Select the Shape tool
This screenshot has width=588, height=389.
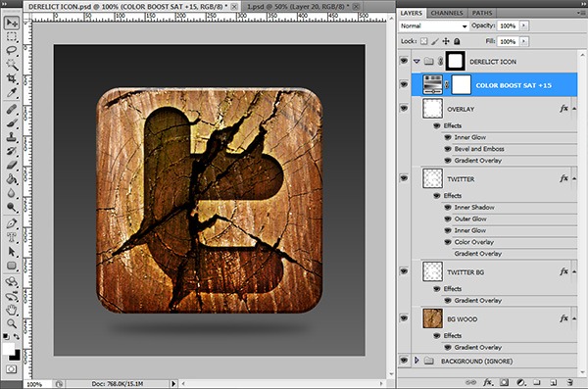(x=12, y=266)
